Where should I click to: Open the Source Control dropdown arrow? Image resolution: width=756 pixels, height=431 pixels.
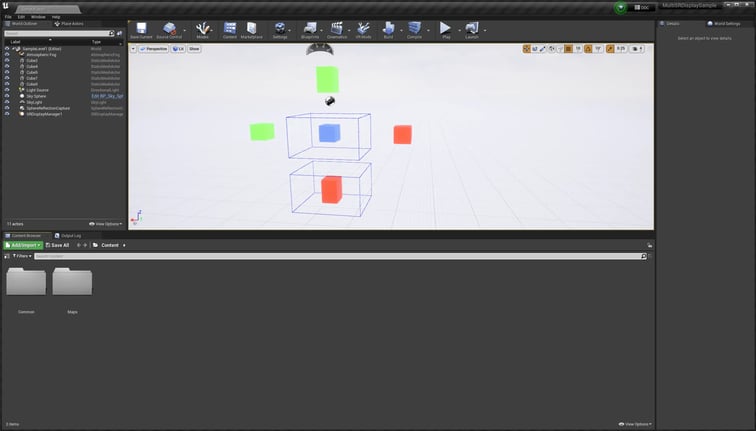click(x=185, y=30)
